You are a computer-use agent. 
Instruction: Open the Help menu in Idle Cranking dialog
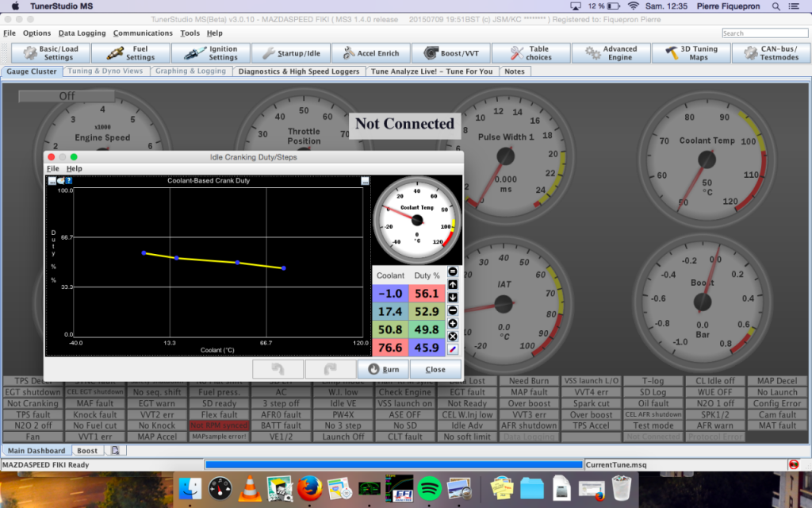pos(74,168)
